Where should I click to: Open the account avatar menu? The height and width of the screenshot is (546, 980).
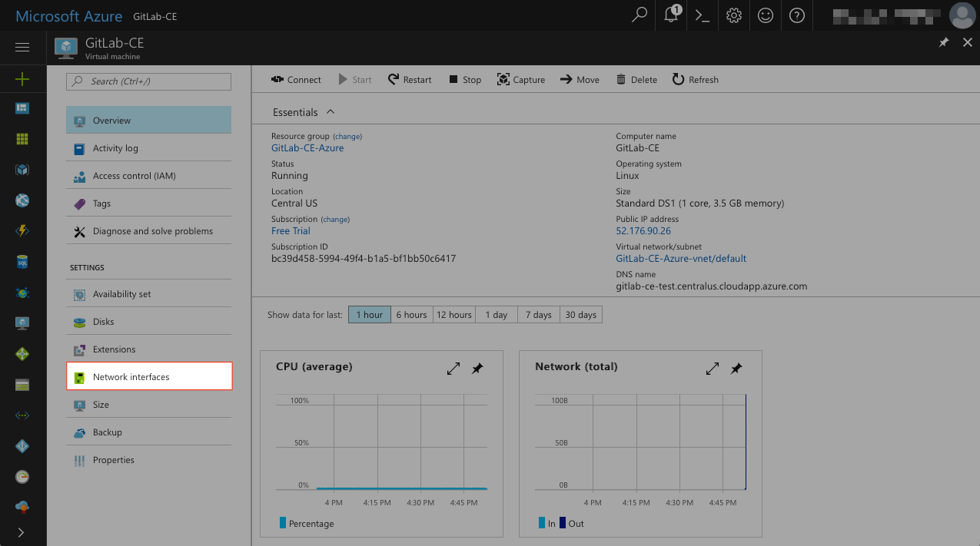click(x=962, y=15)
